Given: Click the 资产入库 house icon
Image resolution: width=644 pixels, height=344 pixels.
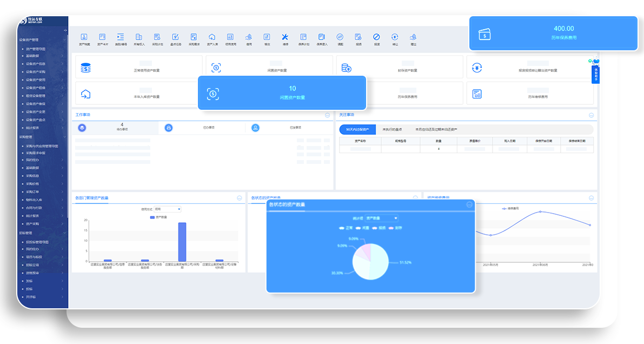Looking at the screenshot, I should click(x=212, y=37).
